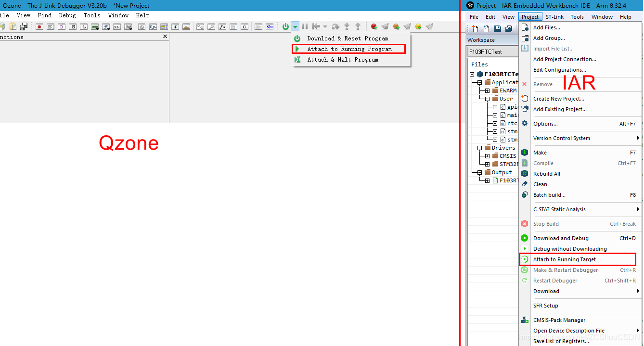
Task: Click the Ozone 'D' disassembly window icon
Action: (x=62, y=26)
